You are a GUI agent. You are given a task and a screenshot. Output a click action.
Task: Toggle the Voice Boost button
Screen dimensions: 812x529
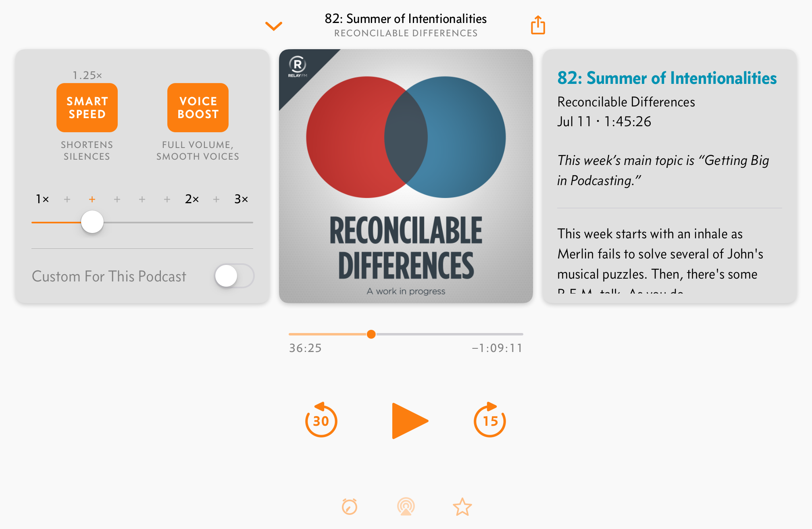(198, 108)
